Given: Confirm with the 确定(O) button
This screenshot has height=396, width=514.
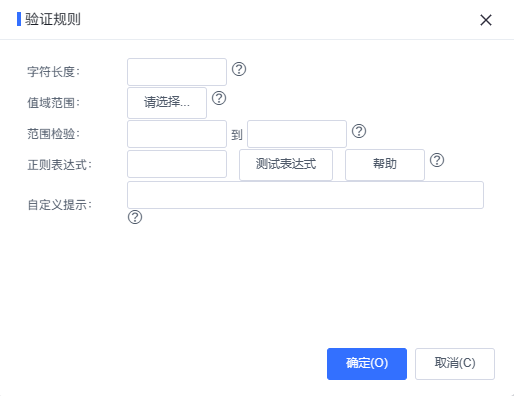Looking at the screenshot, I should (367, 364).
